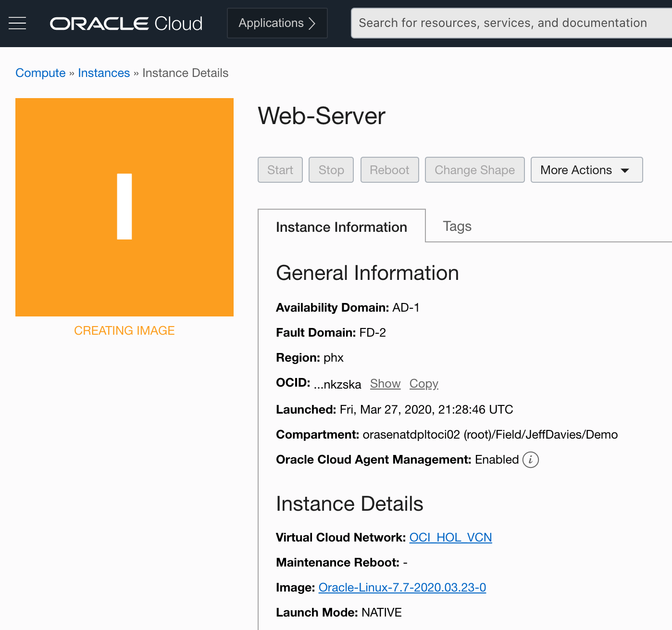
Task: Show info about Oracle Cloud Agent Management
Action: pos(531,460)
